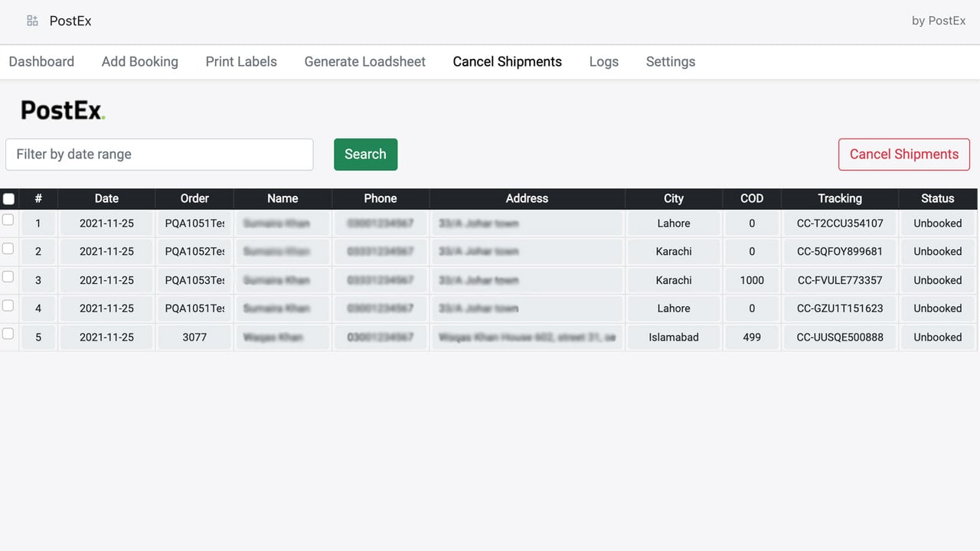The height and width of the screenshot is (551, 980).
Task: Open the Settings tab
Action: tap(671, 62)
